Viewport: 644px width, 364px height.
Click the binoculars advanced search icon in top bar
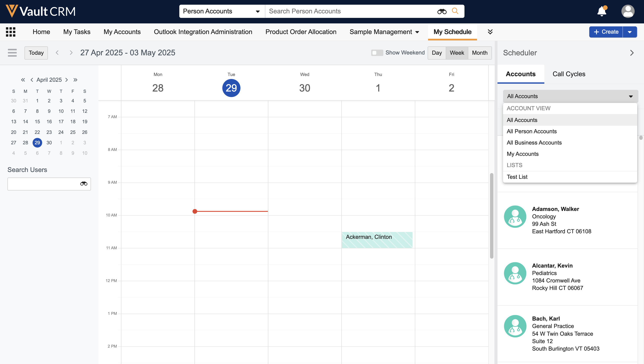click(442, 11)
